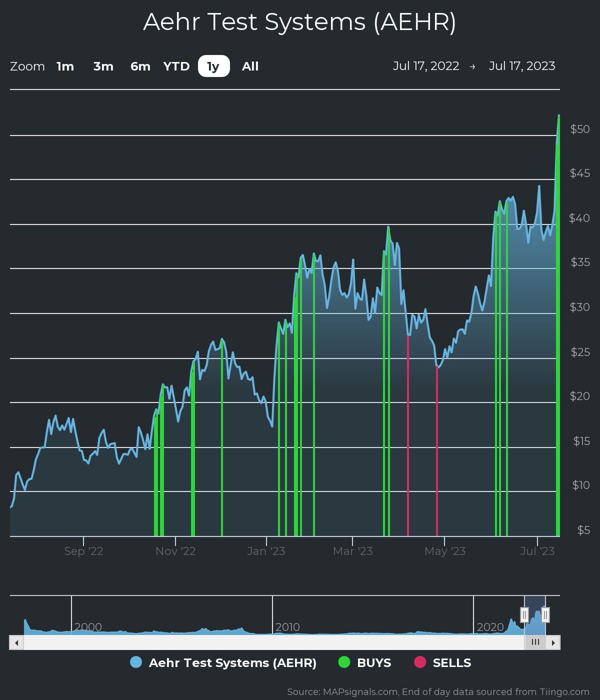Viewport: 600px width, 700px height.
Task: Click the $15 price axis label
Action: (x=581, y=441)
